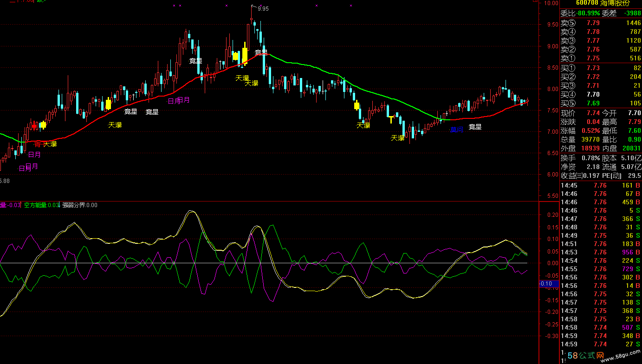Click the lowest-left 日月 magenta signal
The height and width of the screenshot is (364, 642).
click(x=25, y=169)
